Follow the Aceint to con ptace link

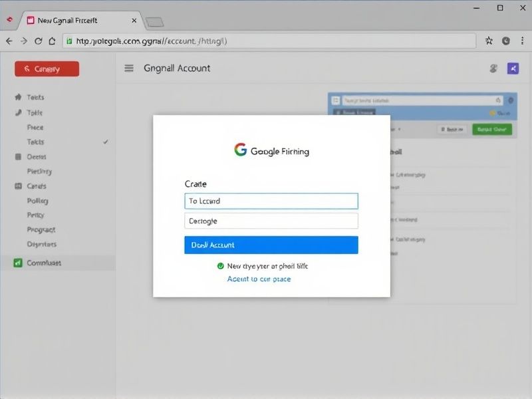259,279
